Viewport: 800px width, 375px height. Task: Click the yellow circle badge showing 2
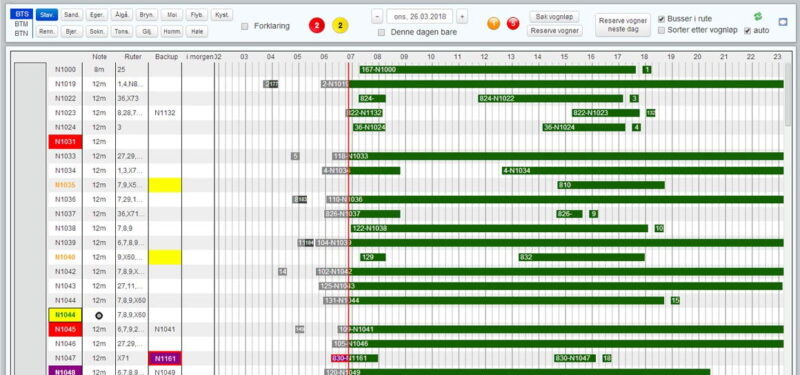pyautogui.click(x=340, y=25)
